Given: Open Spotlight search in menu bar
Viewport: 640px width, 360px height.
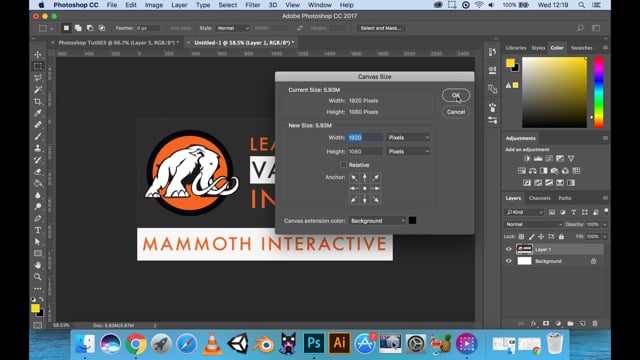Looking at the screenshot, I should click(x=582, y=5).
